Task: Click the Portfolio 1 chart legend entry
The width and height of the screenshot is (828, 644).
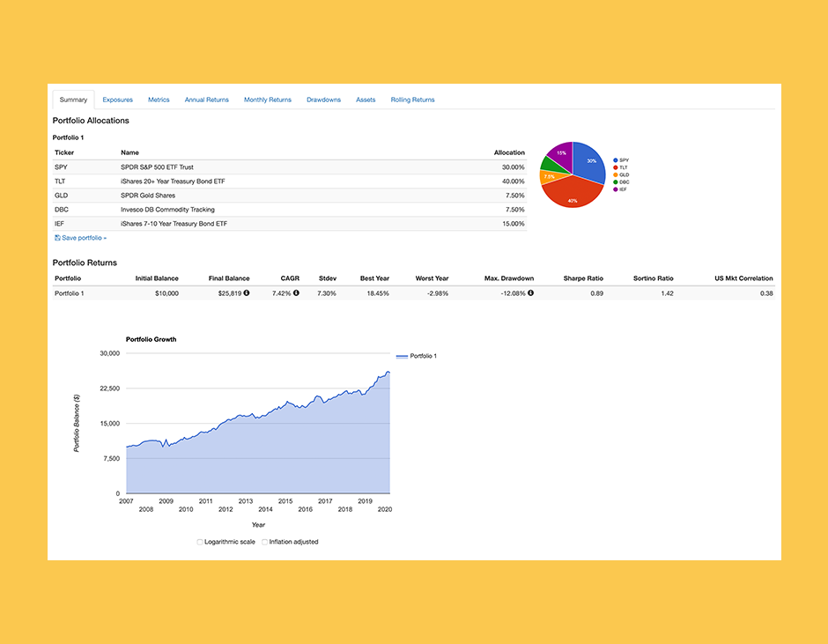Action: click(417, 356)
